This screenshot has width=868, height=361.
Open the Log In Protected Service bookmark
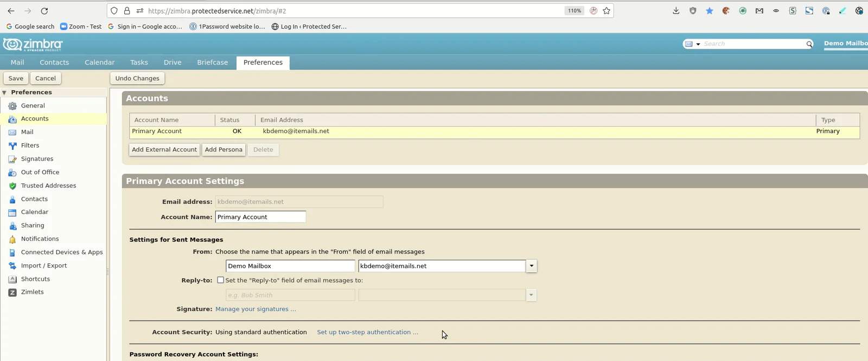pyautogui.click(x=309, y=27)
